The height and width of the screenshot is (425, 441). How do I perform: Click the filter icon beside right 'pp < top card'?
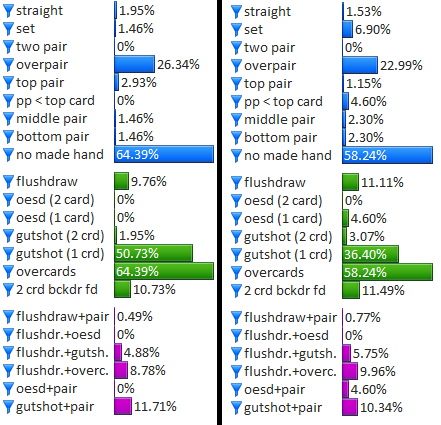coord(236,102)
